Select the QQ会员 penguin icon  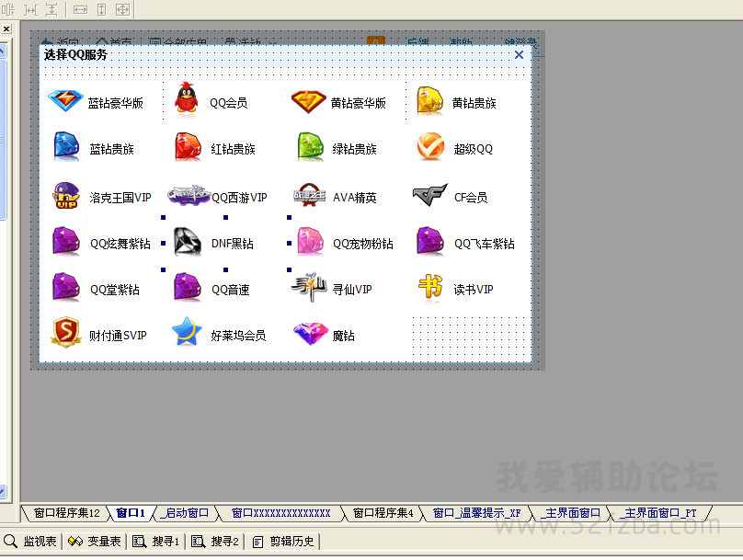(x=187, y=98)
